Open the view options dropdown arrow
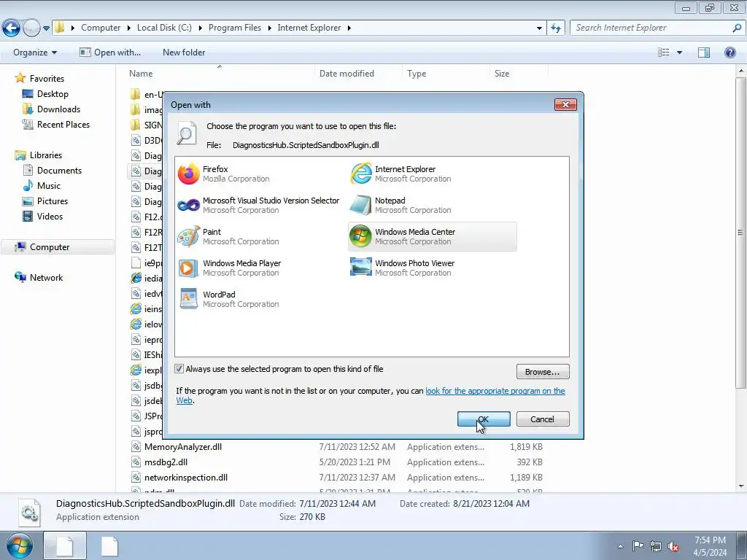 [679, 52]
